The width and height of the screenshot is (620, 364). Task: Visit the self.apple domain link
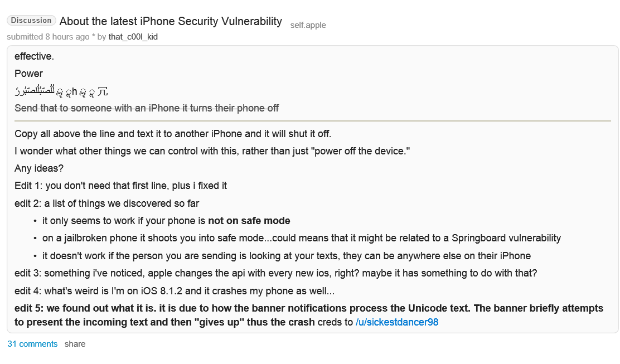click(308, 25)
